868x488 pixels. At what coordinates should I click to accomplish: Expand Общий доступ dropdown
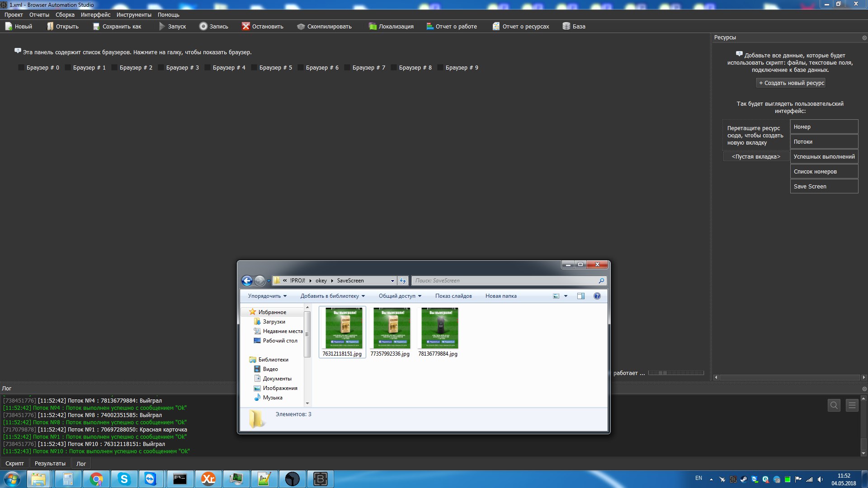(400, 296)
